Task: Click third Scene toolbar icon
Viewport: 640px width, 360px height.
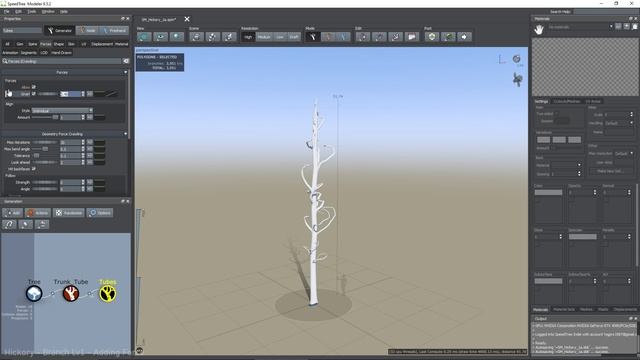Action: pos(229,37)
